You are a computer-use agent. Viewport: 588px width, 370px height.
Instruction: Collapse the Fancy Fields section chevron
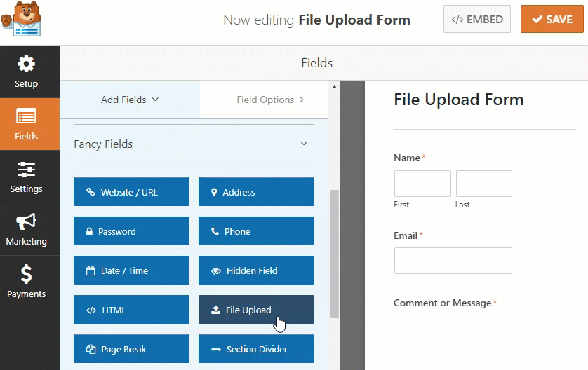pyautogui.click(x=304, y=144)
